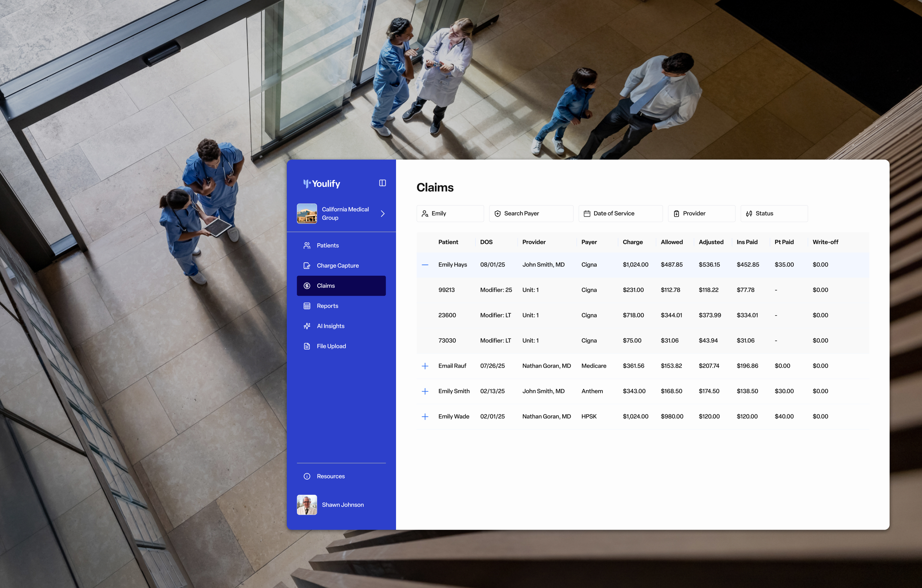Go to Charge Capture section
Image resolution: width=922 pixels, height=588 pixels.
click(x=341, y=266)
